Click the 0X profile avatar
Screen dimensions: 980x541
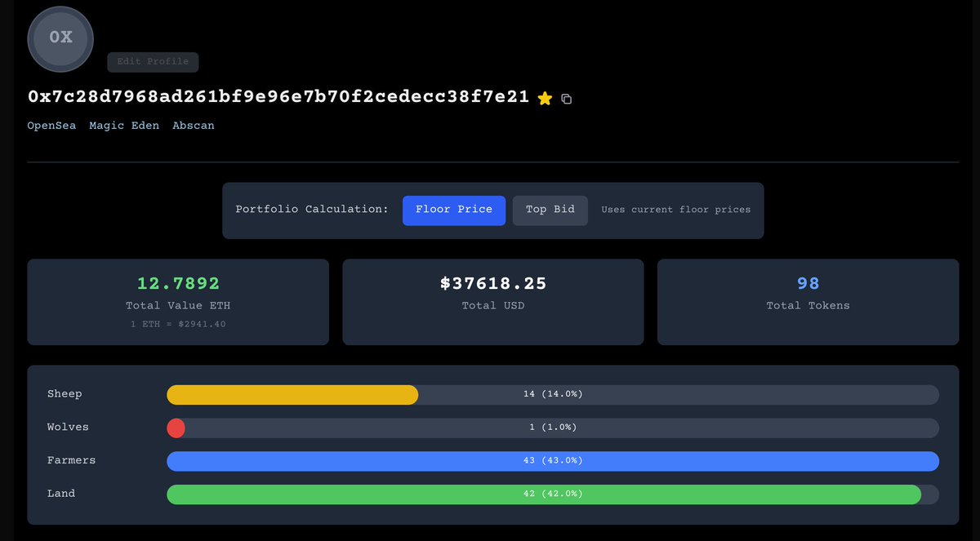click(x=60, y=38)
